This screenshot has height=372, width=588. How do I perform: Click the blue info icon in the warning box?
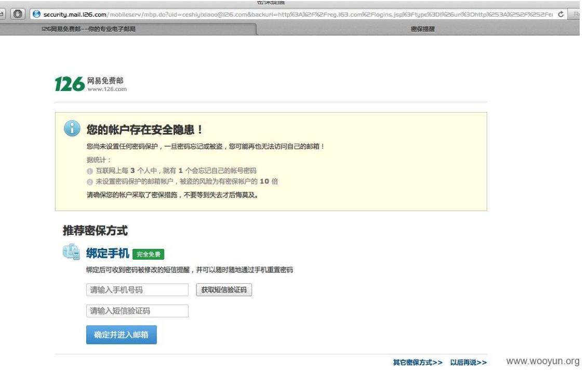pos(72,128)
